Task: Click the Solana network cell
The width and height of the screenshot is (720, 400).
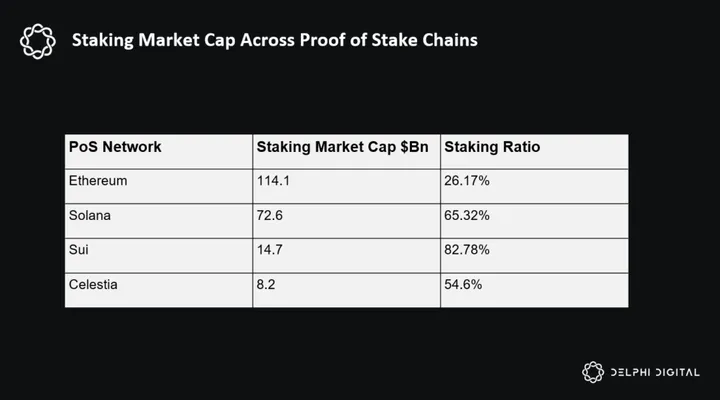Action: 92,216
